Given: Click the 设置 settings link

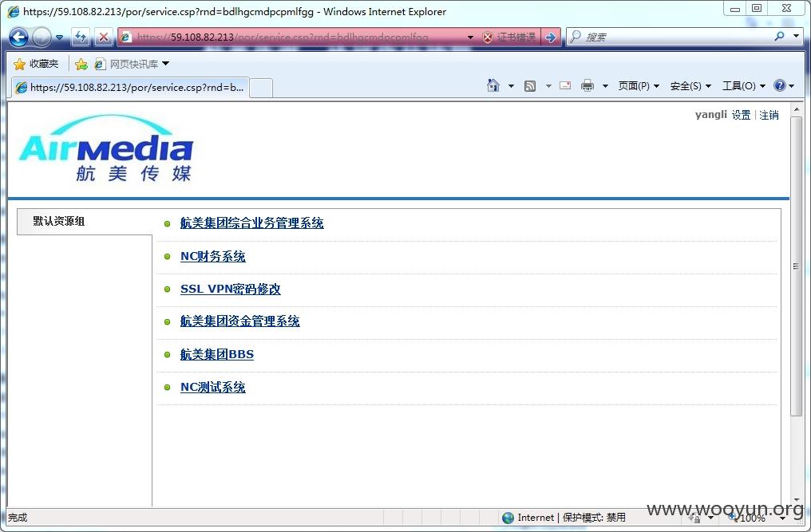Looking at the screenshot, I should (741, 115).
